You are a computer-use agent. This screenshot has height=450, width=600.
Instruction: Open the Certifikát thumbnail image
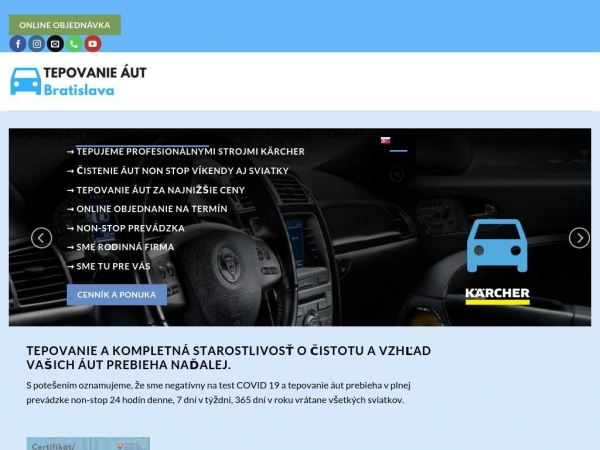point(88,443)
